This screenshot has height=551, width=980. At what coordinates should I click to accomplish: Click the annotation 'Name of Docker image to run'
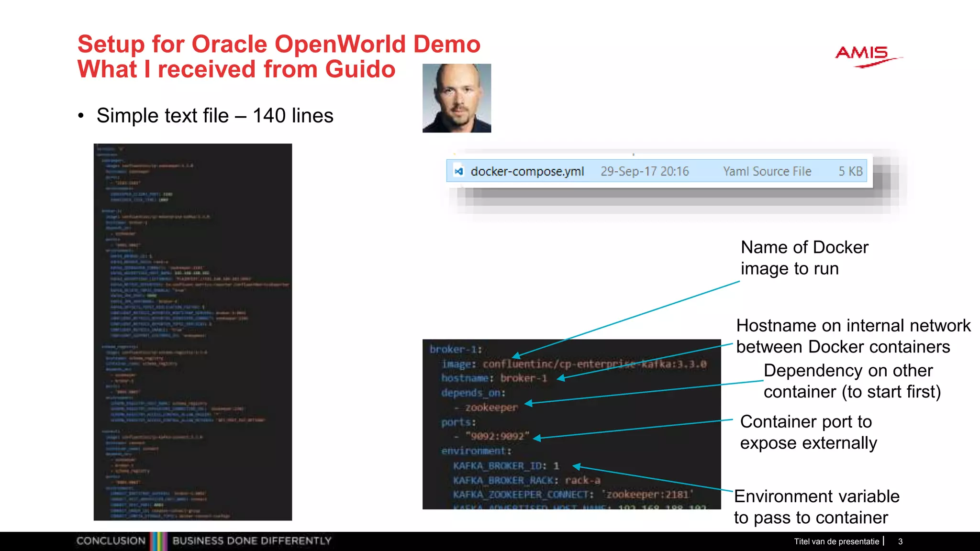(x=804, y=258)
